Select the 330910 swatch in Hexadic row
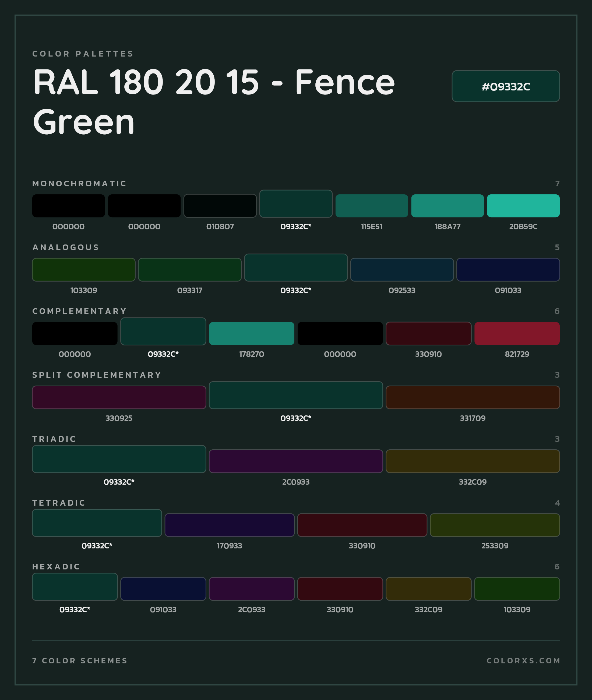The height and width of the screenshot is (700, 592). (x=340, y=589)
